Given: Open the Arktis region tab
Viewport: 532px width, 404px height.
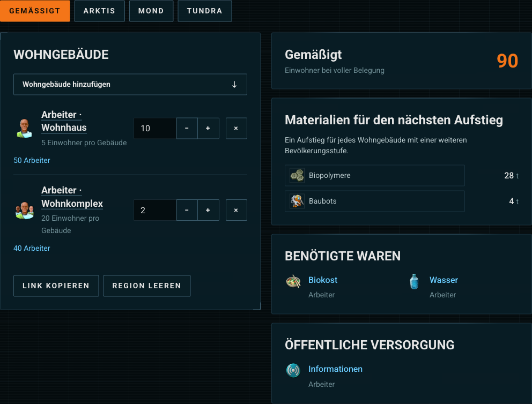Looking at the screenshot, I should click(99, 11).
